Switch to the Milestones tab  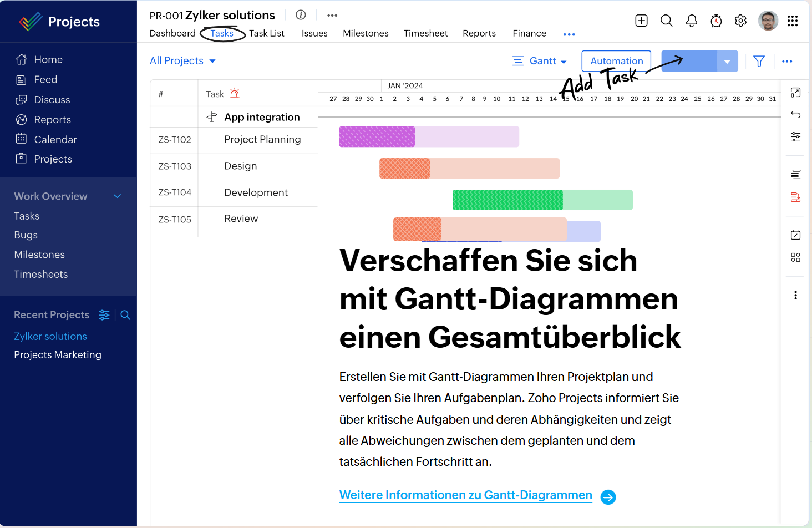366,33
